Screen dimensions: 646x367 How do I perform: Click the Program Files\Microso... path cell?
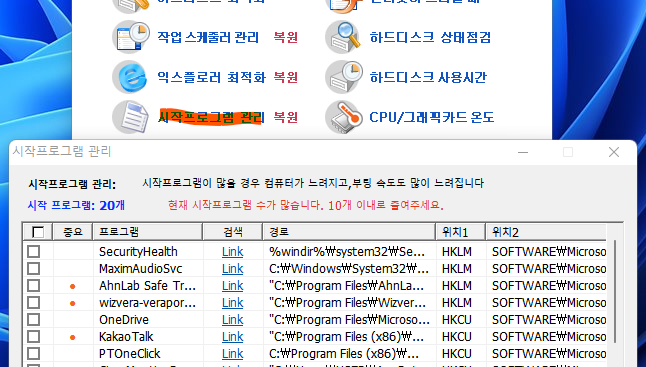(x=349, y=320)
